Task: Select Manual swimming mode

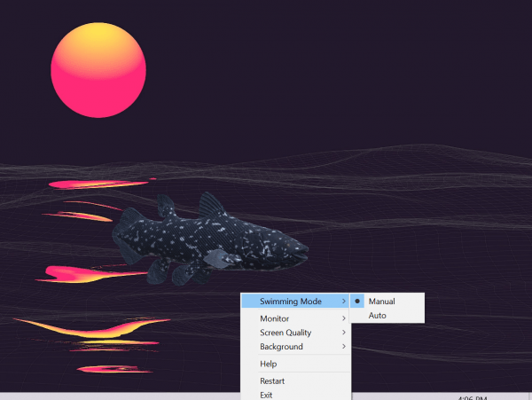Action: [x=382, y=302]
